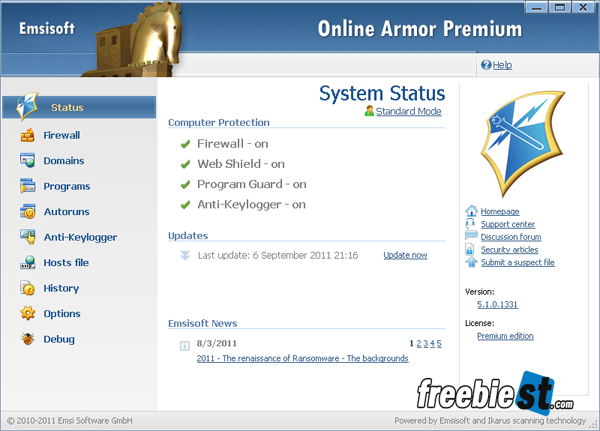Image resolution: width=600 pixels, height=431 pixels.
Task: Go to news page 3
Action: [x=426, y=343]
